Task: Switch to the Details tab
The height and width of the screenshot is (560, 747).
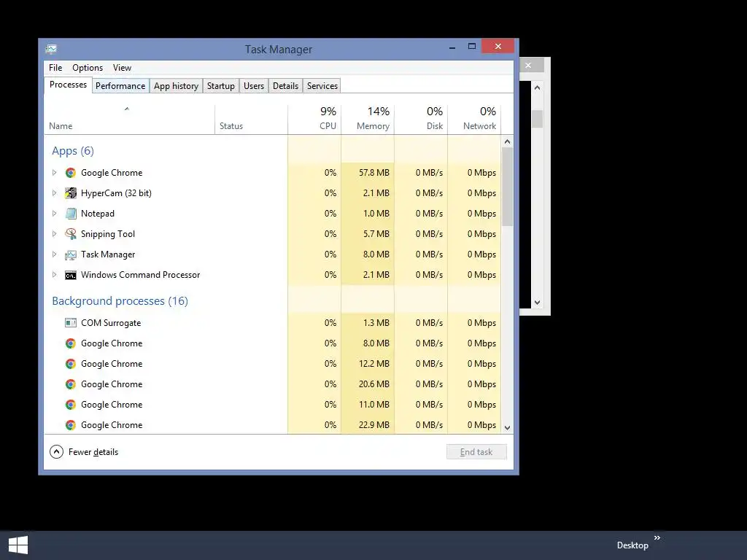Action: (285, 86)
